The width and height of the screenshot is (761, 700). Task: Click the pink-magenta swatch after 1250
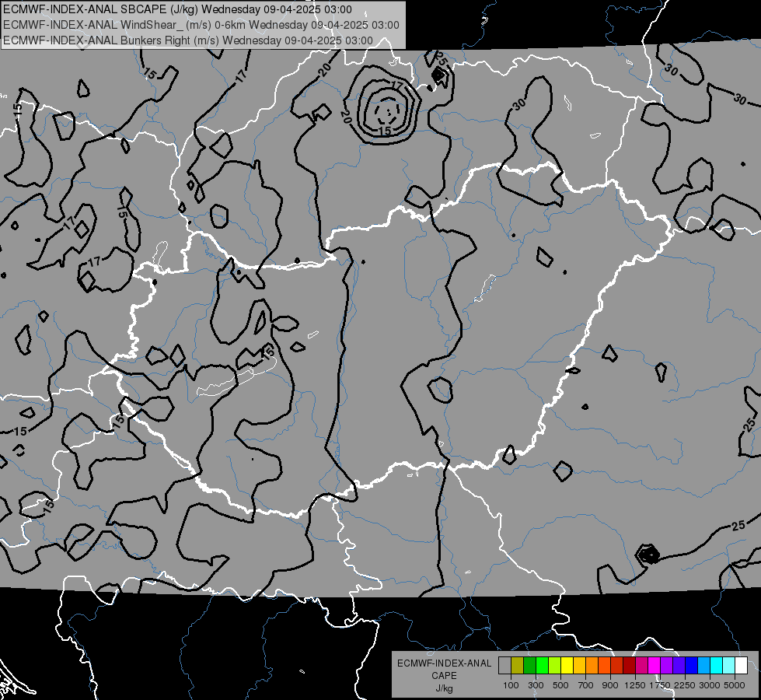tap(641, 666)
